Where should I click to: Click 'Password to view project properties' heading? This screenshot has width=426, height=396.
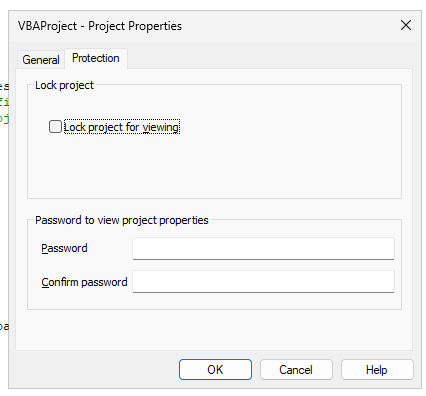pos(122,220)
